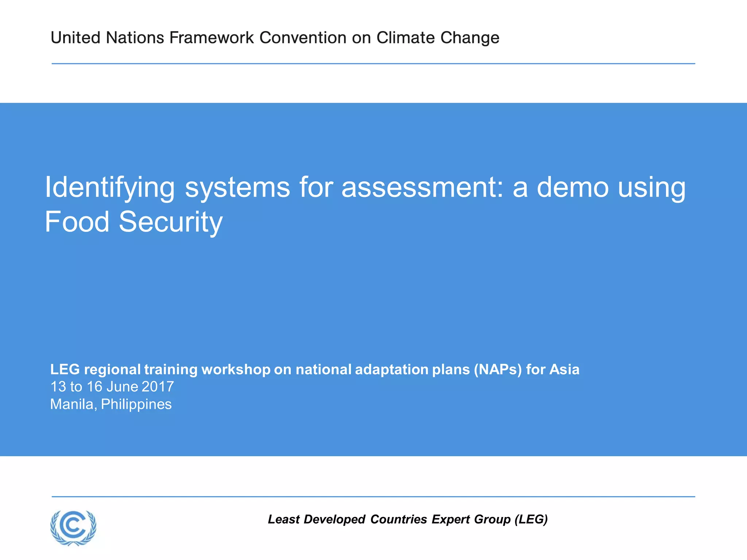Click the slide title word 'Identifying'

(x=109, y=187)
